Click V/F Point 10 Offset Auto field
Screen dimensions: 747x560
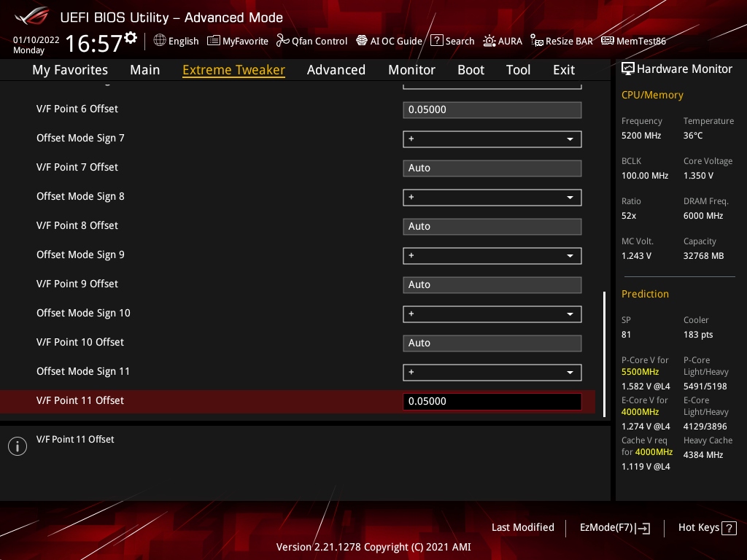click(x=492, y=343)
